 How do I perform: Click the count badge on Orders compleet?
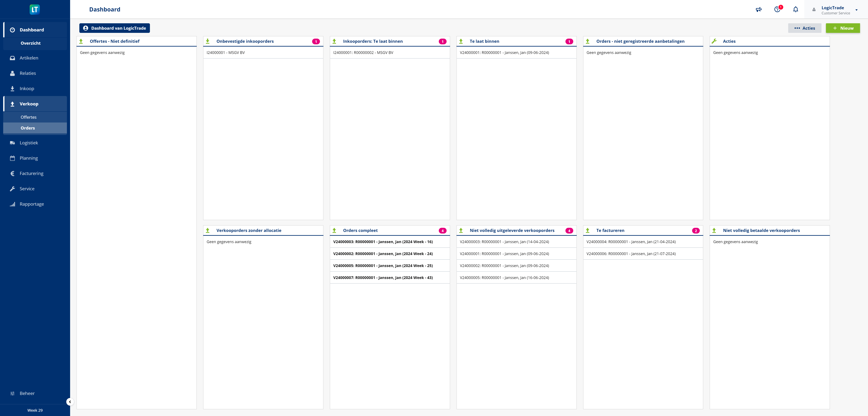[x=442, y=231]
